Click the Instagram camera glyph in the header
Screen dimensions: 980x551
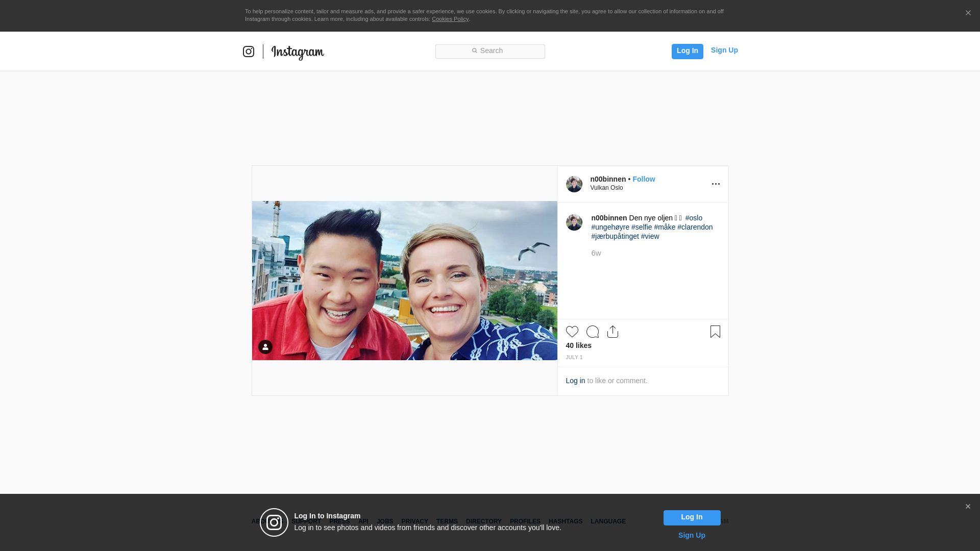249,52
